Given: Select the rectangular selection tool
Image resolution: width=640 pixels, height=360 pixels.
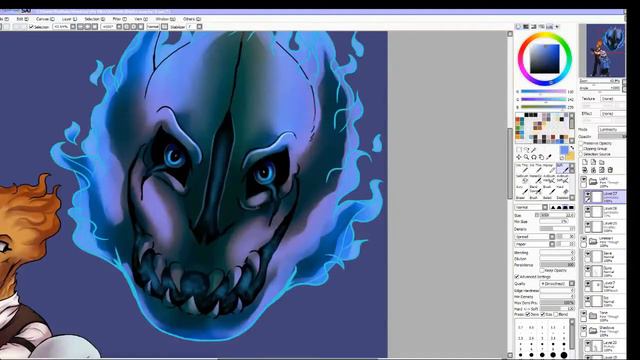Looking at the screenshot, I should tap(519, 150).
